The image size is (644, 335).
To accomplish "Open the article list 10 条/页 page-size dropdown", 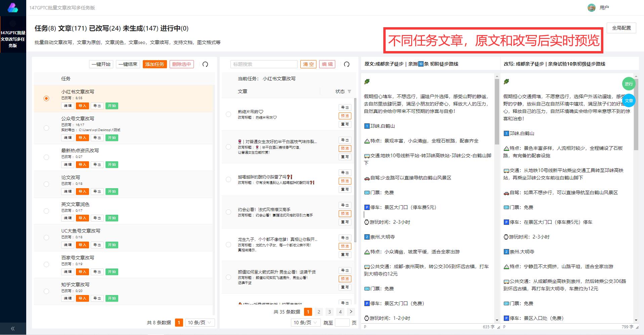I will click(305, 323).
